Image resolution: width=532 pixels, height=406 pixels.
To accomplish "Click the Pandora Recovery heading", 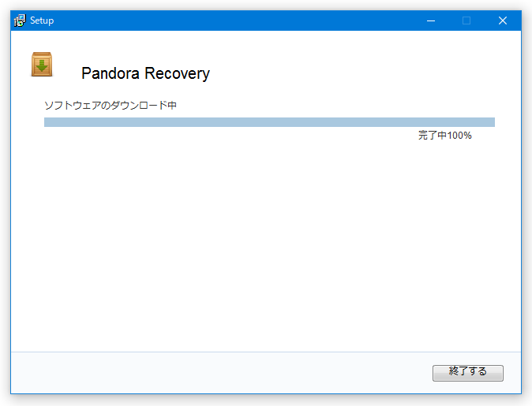I will (145, 73).
